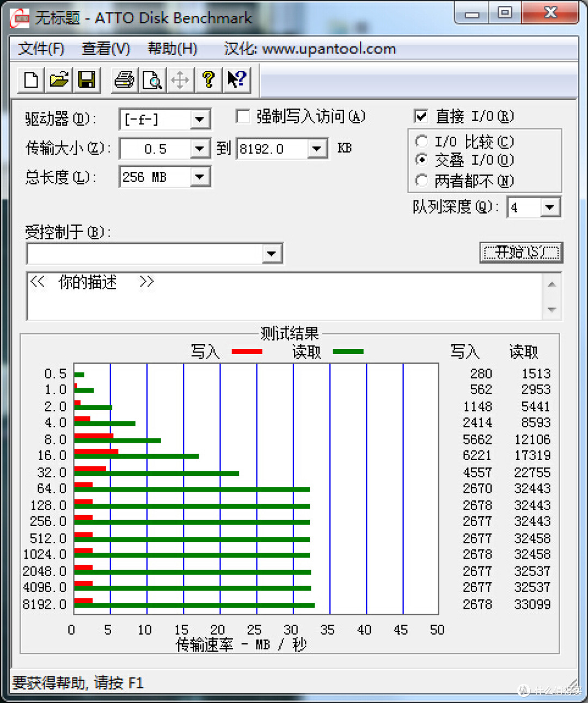Click the write value 4557
The width and height of the screenshot is (588, 703).
tap(477, 472)
